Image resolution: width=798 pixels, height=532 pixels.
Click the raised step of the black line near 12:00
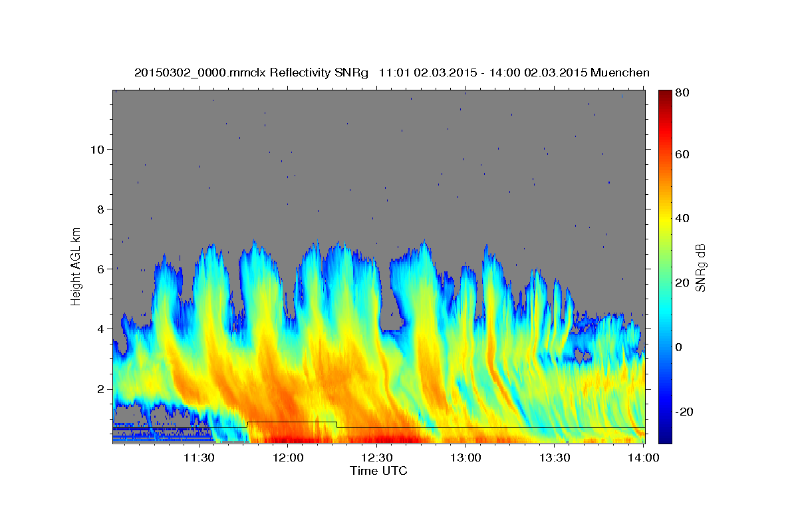click(x=292, y=422)
